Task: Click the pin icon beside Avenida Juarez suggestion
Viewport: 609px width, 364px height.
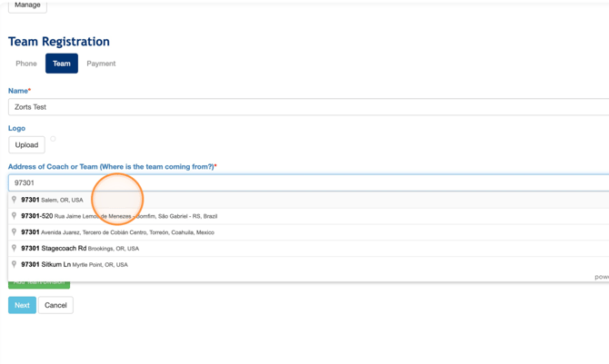Action: [14, 232]
